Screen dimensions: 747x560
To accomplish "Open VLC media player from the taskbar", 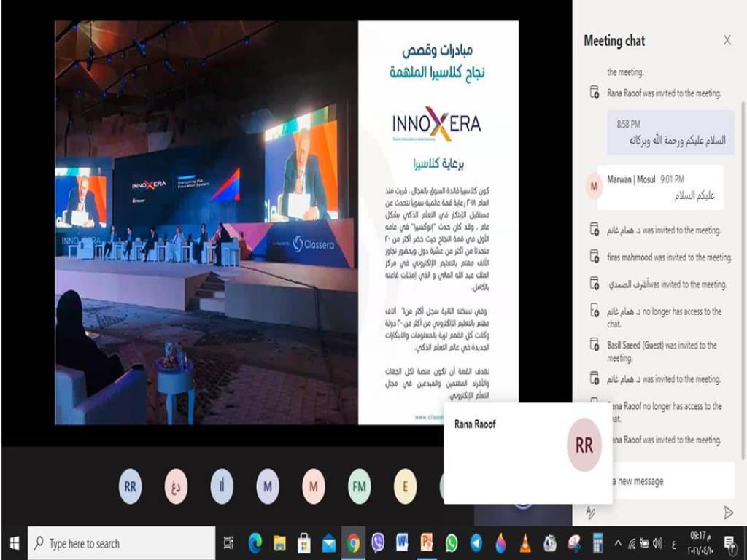I will [525, 543].
